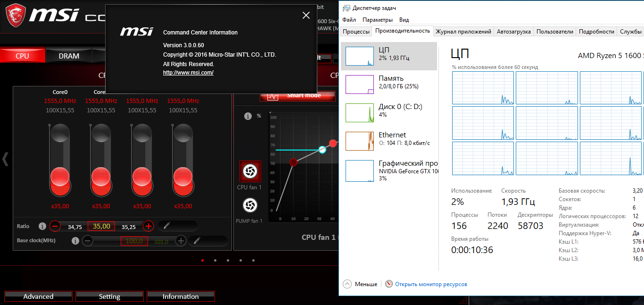Click the Ratio info icon

click(x=42, y=226)
